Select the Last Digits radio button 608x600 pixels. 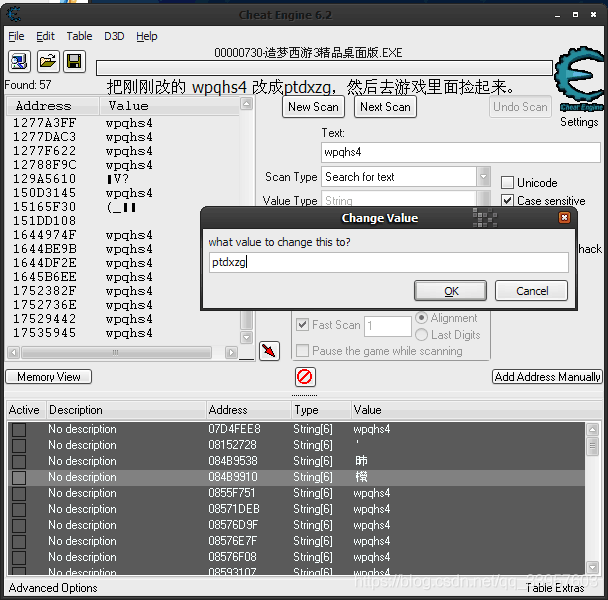(x=421, y=334)
